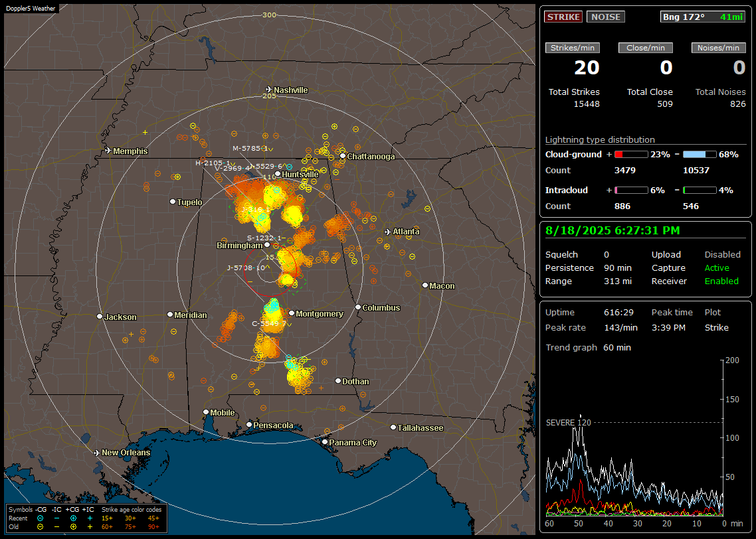The image size is (756, 539).
Task: Click the blue negative cloud-ground 68% bar
Action: tap(700, 155)
